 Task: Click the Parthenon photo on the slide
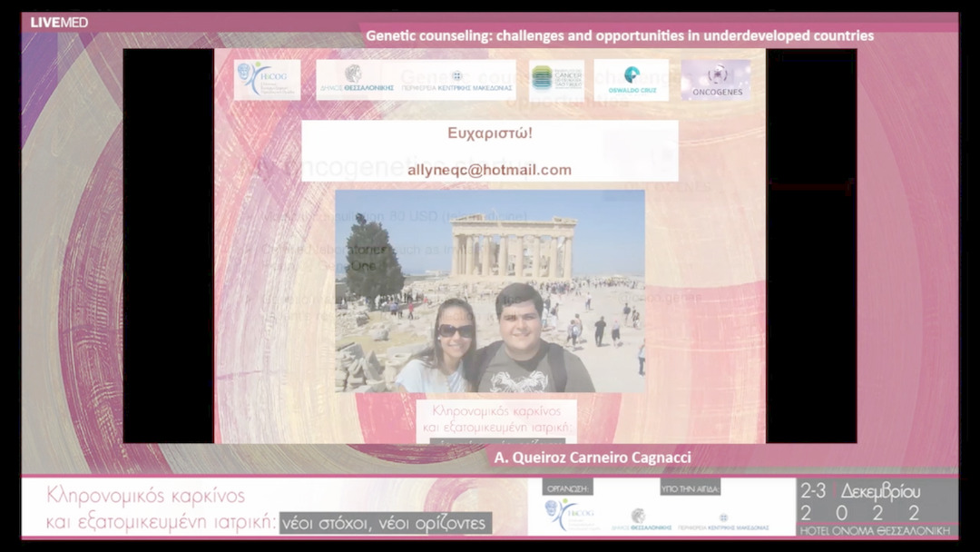(x=490, y=291)
